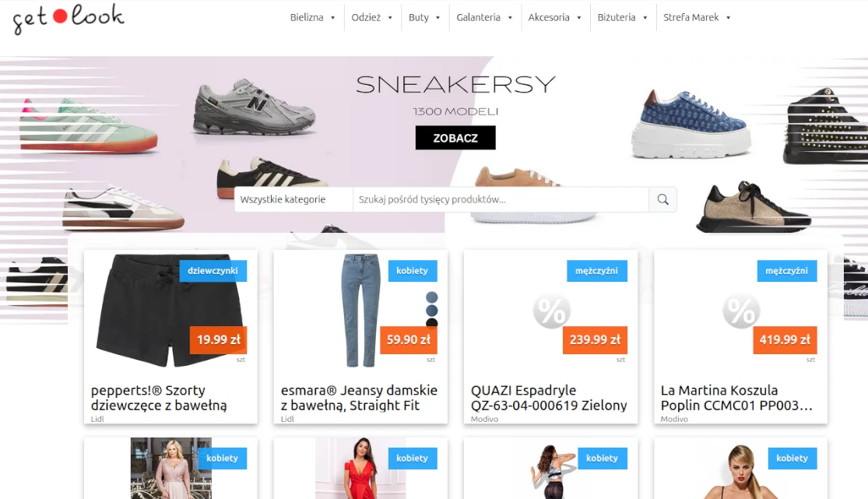Open the get look logo homepage
The image size is (868, 499).
click(68, 18)
